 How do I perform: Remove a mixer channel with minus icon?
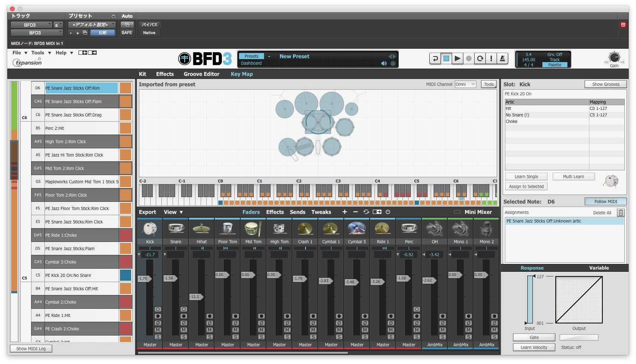point(356,212)
